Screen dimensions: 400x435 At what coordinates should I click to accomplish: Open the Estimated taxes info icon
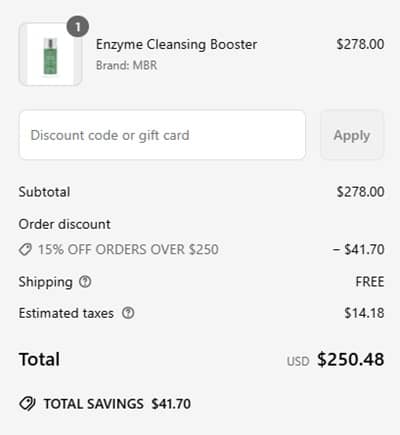click(x=128, y=313)
